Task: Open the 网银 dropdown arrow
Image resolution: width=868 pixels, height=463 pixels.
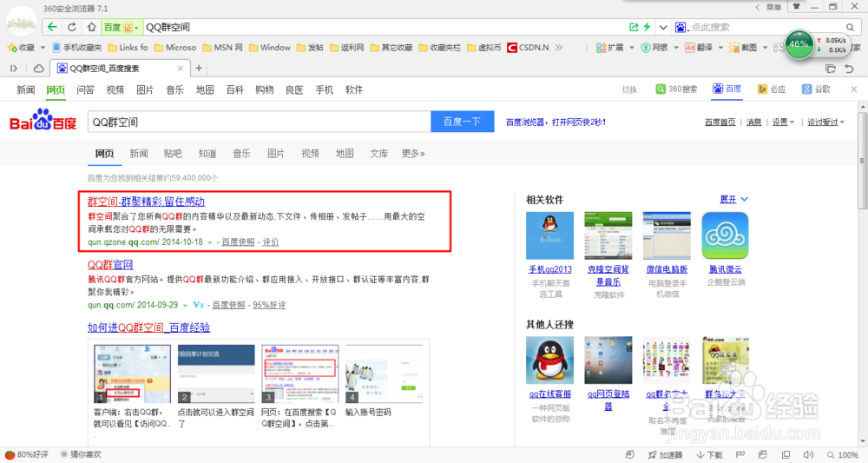Action: (676, 48)
